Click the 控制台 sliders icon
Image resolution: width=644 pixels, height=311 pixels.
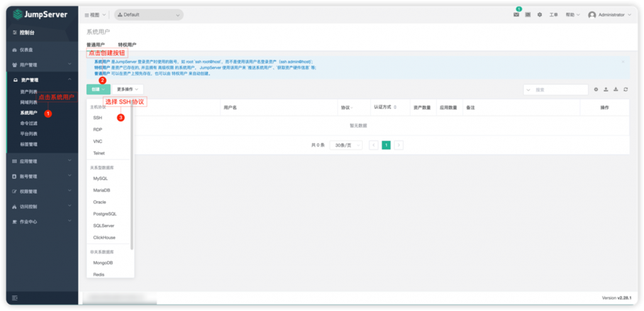[15, 33]
